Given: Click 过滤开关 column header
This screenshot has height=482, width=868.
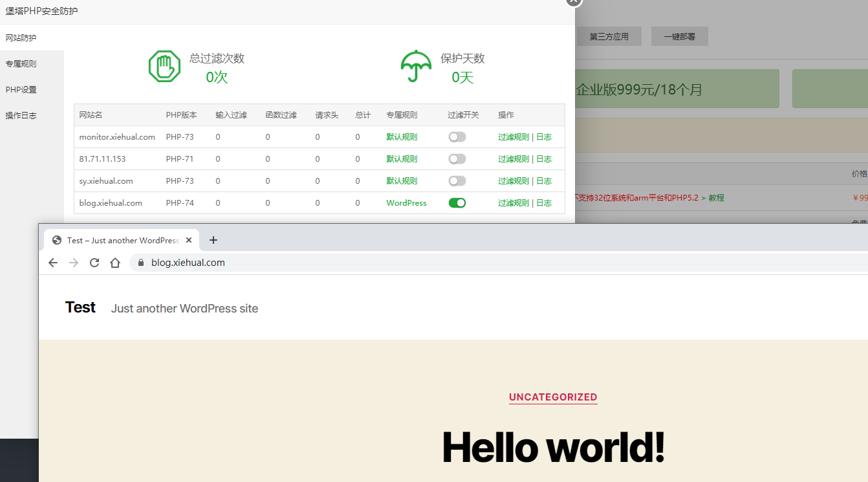Looking at the screenshot, I should (x=463, y=115).
